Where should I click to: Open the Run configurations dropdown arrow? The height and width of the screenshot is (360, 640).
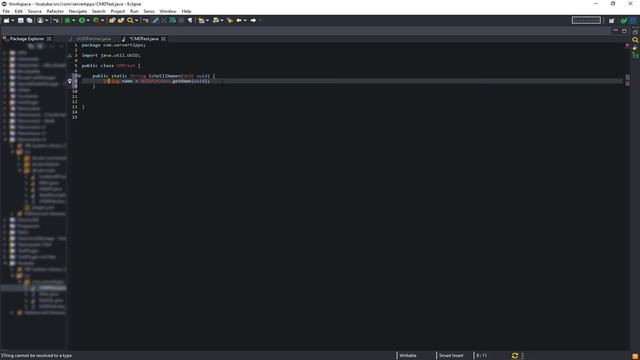click(88, 20)
